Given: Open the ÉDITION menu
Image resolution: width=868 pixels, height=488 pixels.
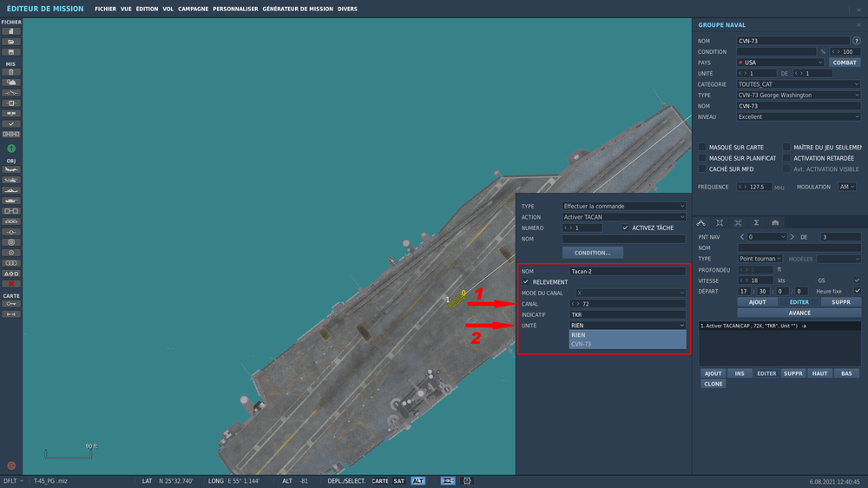Looking at the screenshot, I should 148,9.
